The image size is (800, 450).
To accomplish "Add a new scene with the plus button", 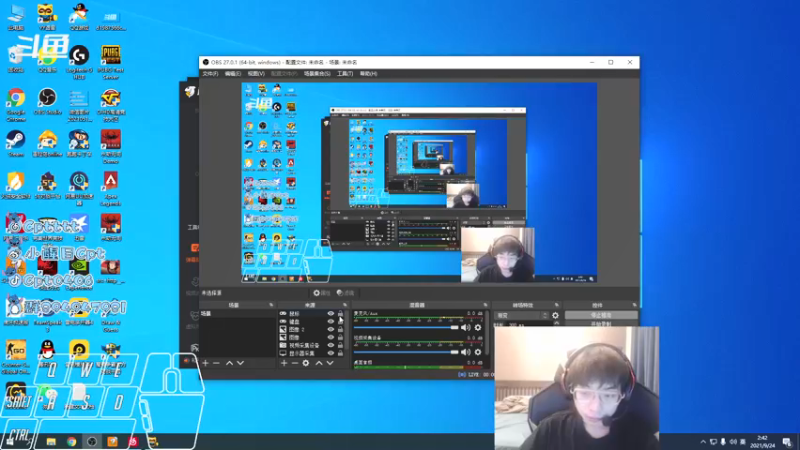I will 206,363.
